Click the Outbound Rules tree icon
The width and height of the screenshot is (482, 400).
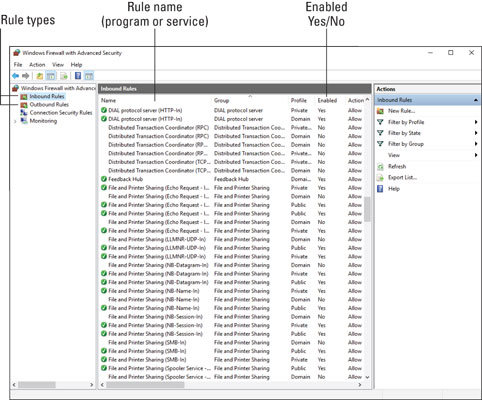coord(24,105)
